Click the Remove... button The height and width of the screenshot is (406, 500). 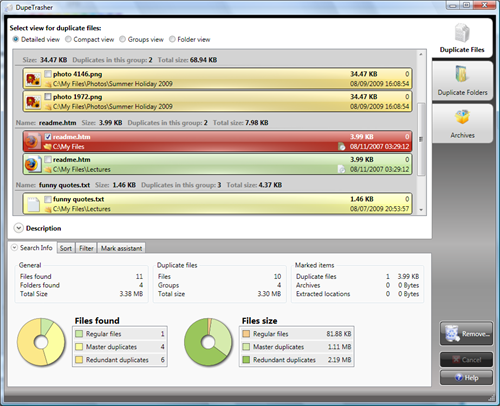[x=466, y=333]
